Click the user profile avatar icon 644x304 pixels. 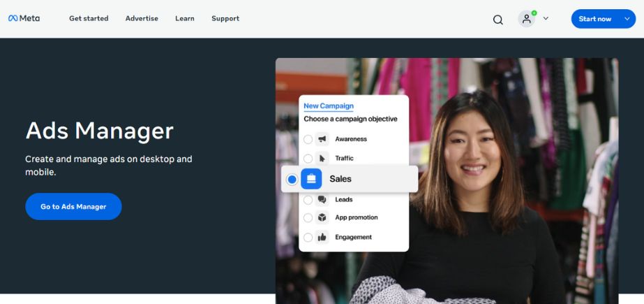click(x=527, y=19)
